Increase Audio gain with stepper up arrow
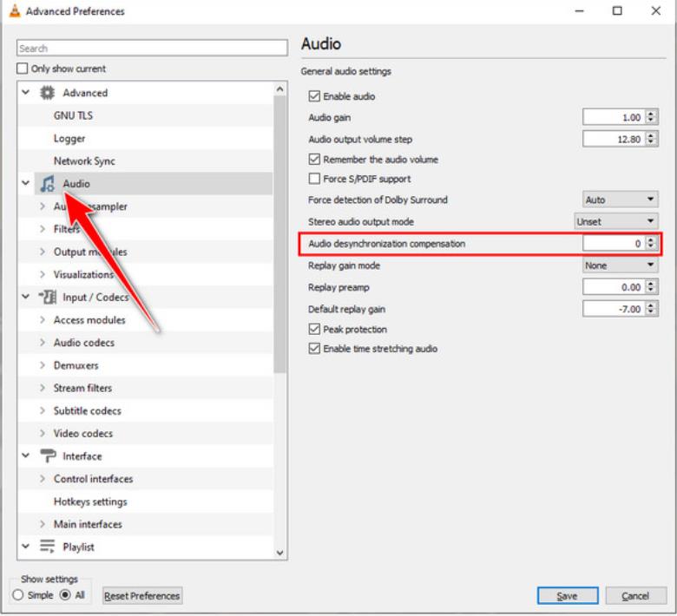 tap(651, 114)
